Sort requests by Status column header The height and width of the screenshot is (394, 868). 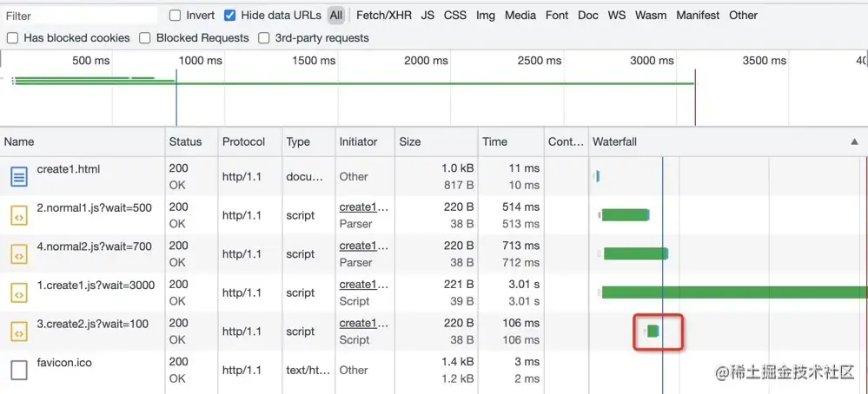click(185, 141)
